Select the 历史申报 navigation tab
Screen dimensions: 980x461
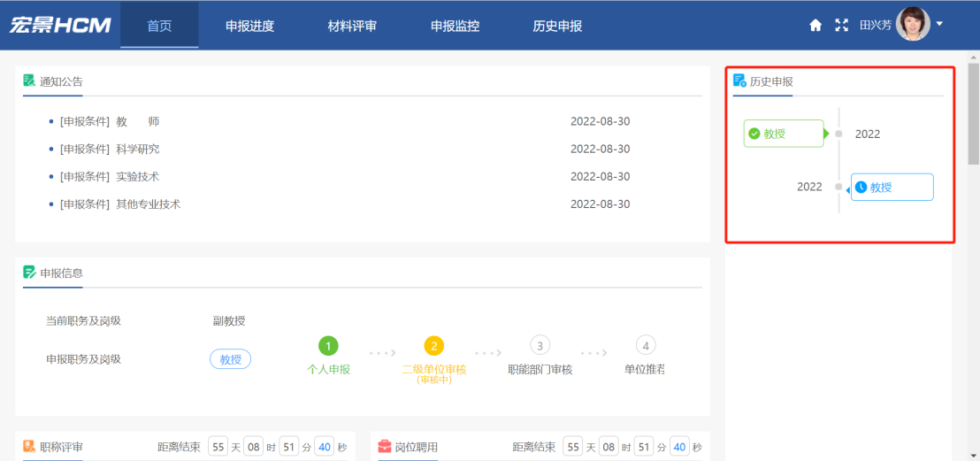557,26
